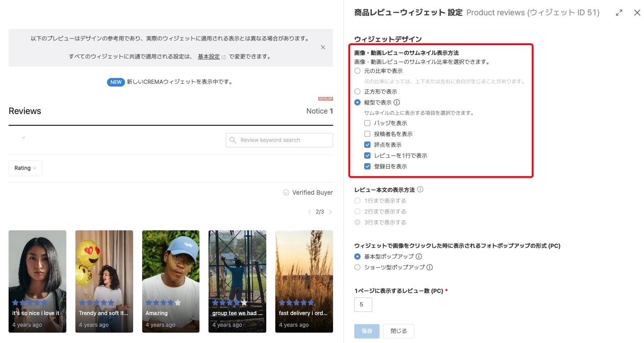Toggle the Verified Buyer check icon
This screenshot has height=343, width=644.
coord(286,192)
